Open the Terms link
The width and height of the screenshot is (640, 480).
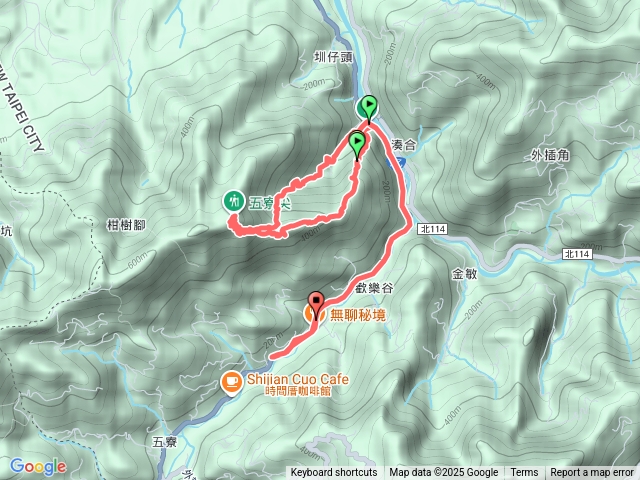point(524,473)
